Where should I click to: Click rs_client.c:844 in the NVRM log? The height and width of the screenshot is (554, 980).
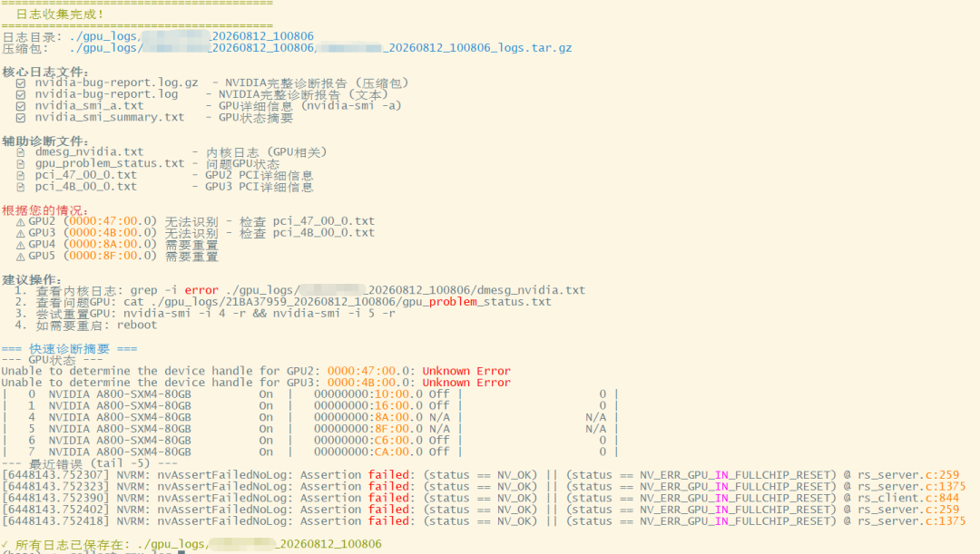point(908,498)
